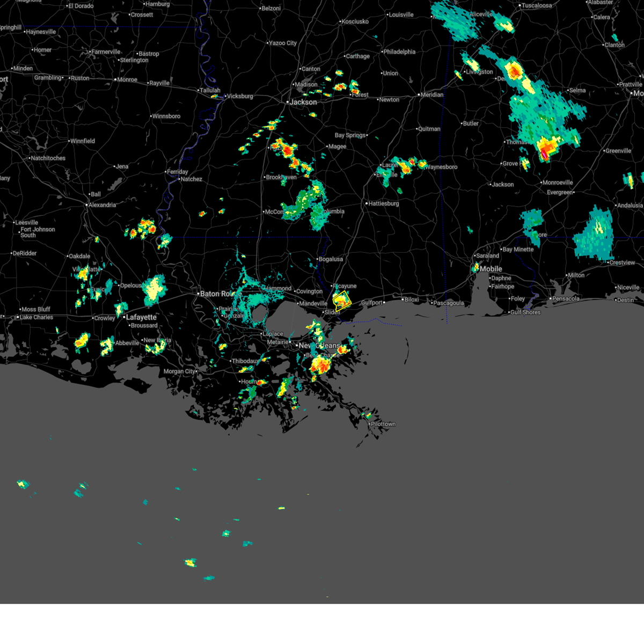Select the Carthage city label
The width and height of the screenshot is (644, 644).
(358, 56)
